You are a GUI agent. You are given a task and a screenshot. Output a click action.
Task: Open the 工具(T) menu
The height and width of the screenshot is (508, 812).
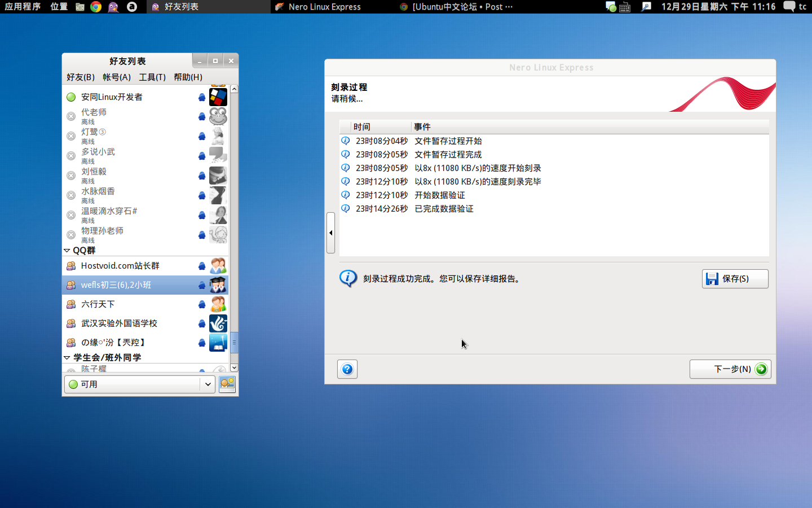152,77
